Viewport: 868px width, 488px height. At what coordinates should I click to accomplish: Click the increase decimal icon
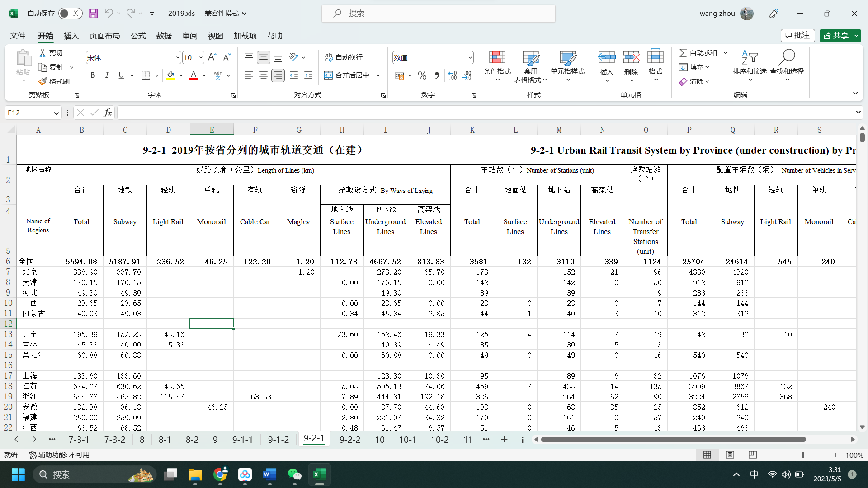[453, 75]
